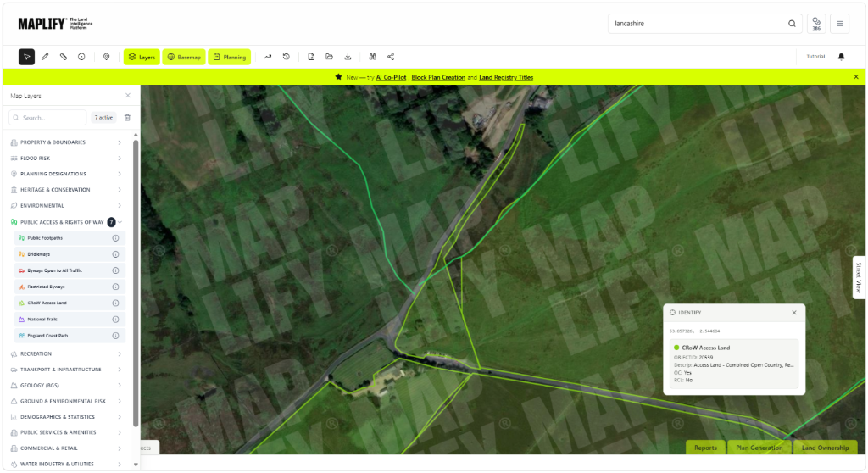Image resolution: width=868 pixels, height=473 pixels.
Task: Show info for England Coast Path layer
Action: 115,336
